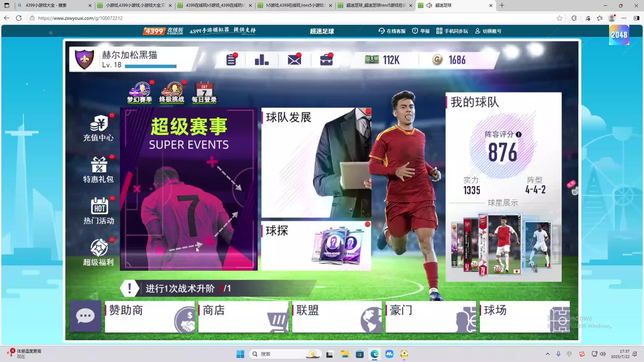Image resolution: width=644 pixels, height=362 pixels.
Task: Mute the 超迷足球 browser tab audio
Action: [x=429, y=5]
